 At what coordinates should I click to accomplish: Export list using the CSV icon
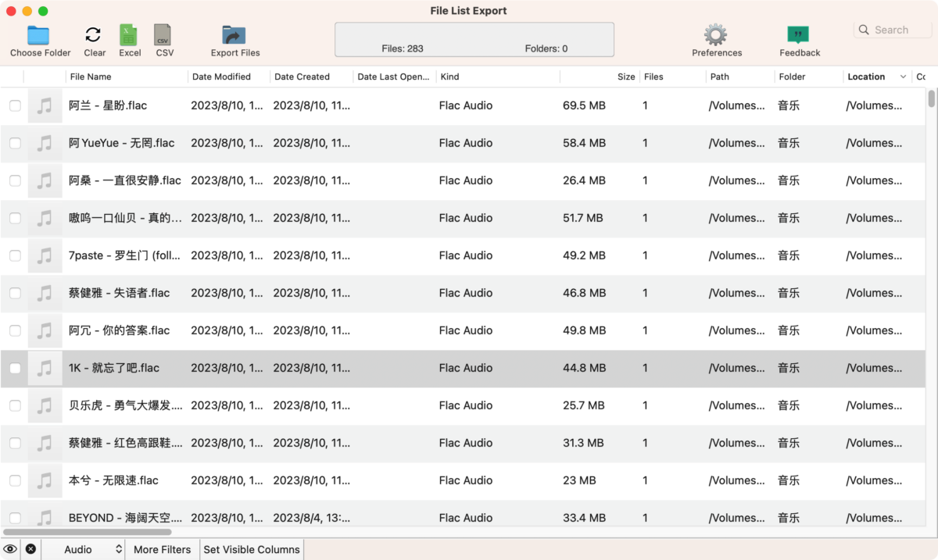[163, 35]
